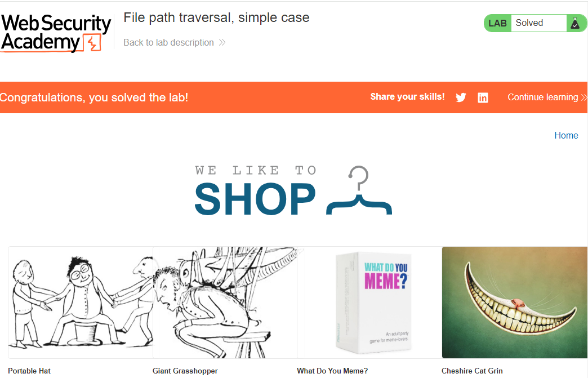The image size is (588, 378).
Task: Click the Twitter share icon
Action: (461, 97)
